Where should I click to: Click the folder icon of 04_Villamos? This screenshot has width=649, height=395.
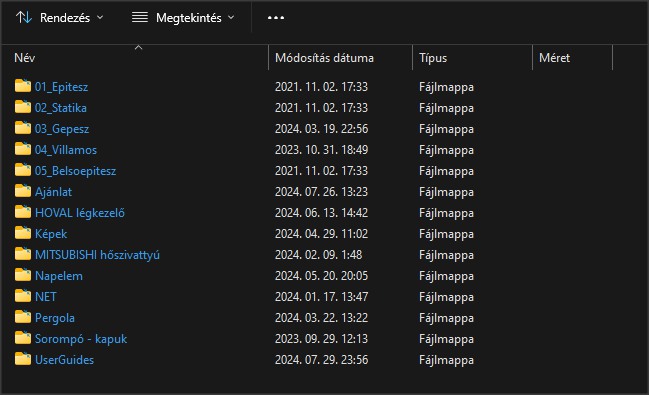(x=23, y=149)
